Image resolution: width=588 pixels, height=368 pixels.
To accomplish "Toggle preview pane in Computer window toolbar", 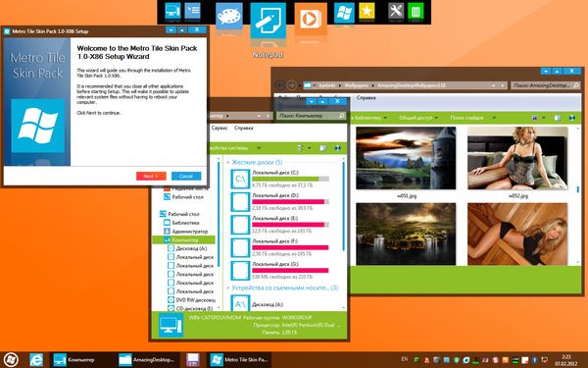I will pos(322,148).
